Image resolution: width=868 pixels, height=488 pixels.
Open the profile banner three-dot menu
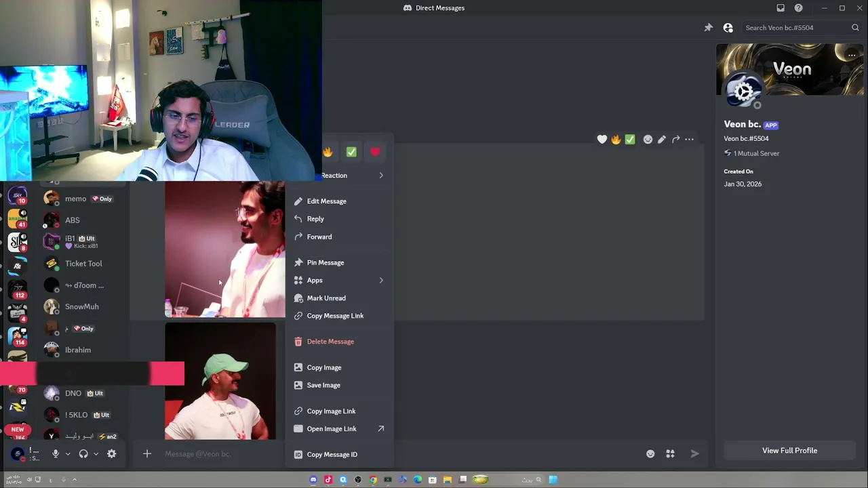[852, 55]
